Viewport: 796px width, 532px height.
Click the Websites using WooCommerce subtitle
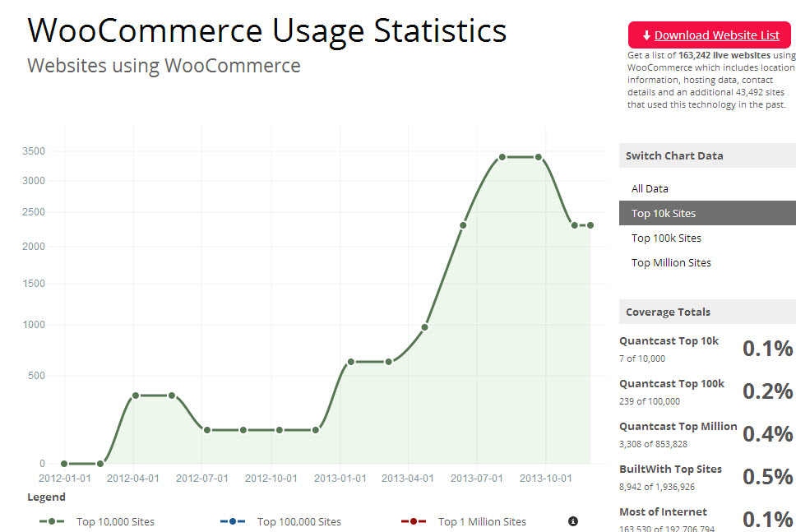coord(164,66)
